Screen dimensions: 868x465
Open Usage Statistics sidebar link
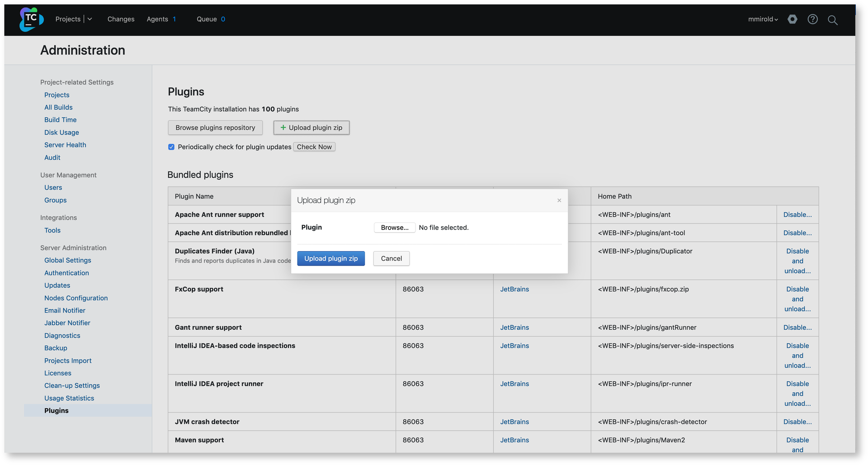pos(69,399)
